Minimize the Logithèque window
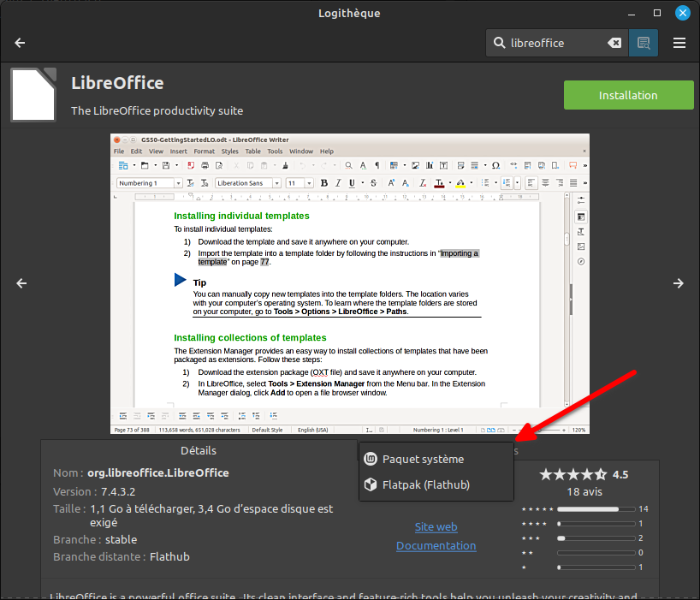The width and height of the screenshot is (700, 600). 632,14
